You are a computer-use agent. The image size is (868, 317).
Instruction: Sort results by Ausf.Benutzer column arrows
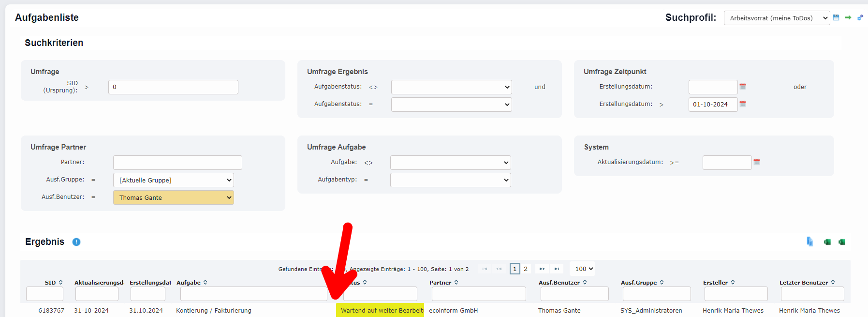pos(585,282)
